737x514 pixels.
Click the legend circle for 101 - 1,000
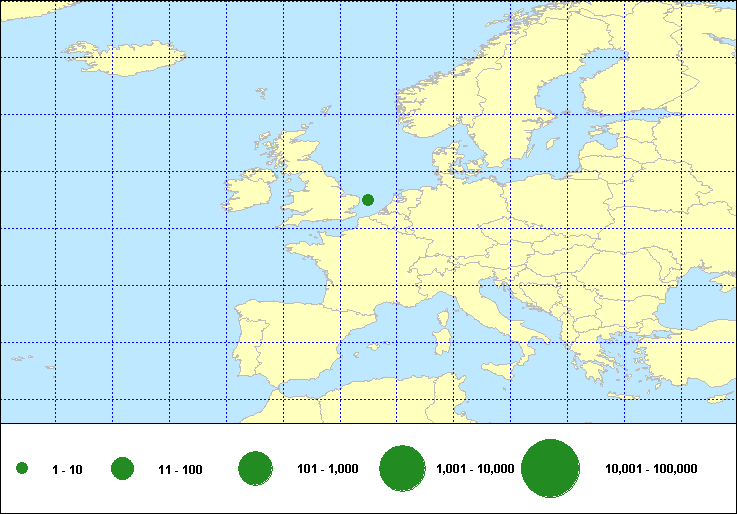pyautogui.click(x=256, y=468)
